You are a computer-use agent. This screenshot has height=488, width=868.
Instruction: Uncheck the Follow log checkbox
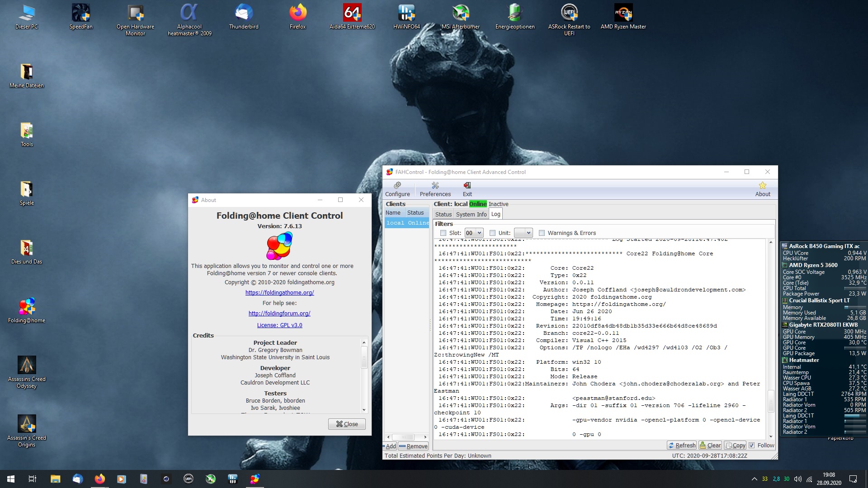tap(751, 446)
